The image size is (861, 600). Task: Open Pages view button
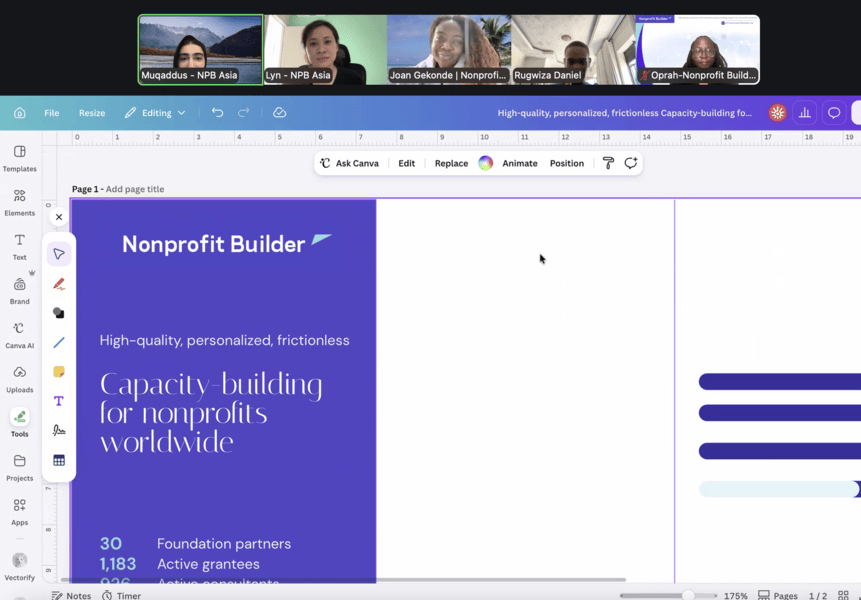point(778,595)
